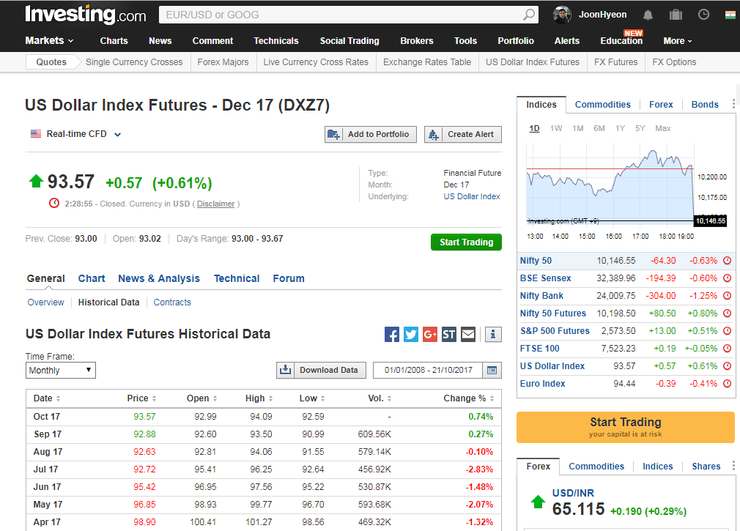Image resolution: width=740 pixels, height=531 pixels.
Task: Open the Disclaimer link
Action: (x=216, y=204)
